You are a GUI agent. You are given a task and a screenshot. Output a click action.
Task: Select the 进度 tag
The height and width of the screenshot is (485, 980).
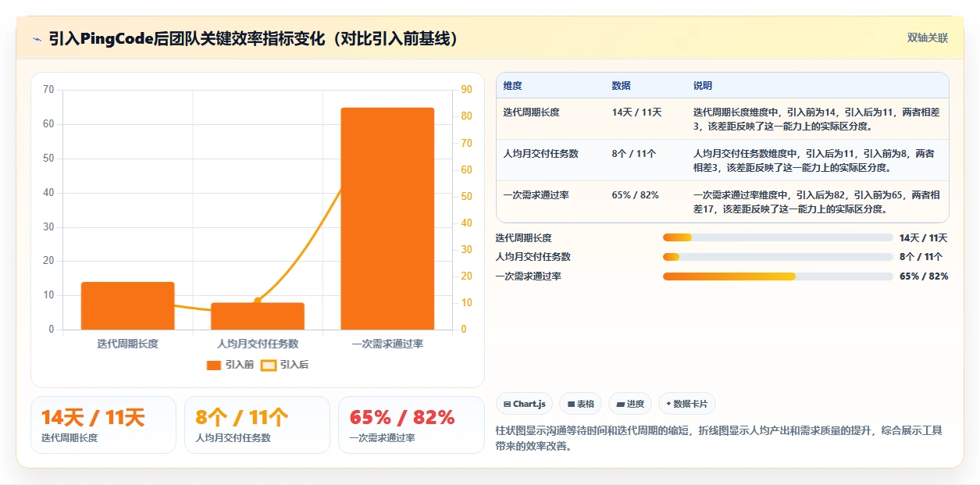630,404
